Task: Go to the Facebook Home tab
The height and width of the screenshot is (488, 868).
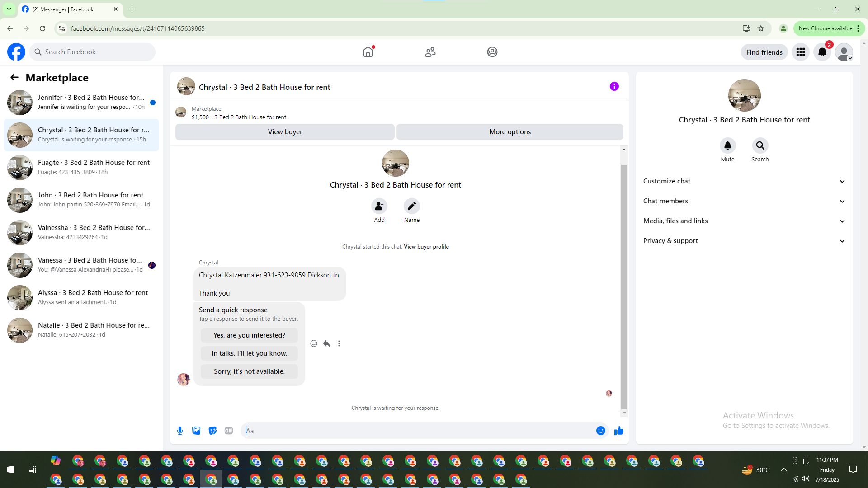Action: [x=368, y=52]
